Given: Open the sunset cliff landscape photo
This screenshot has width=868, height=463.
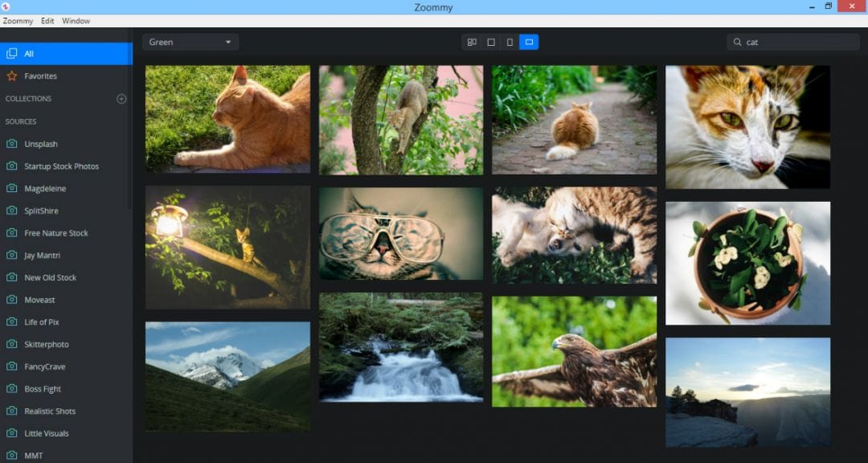Looking at the screenshot, I should (747, 392).
